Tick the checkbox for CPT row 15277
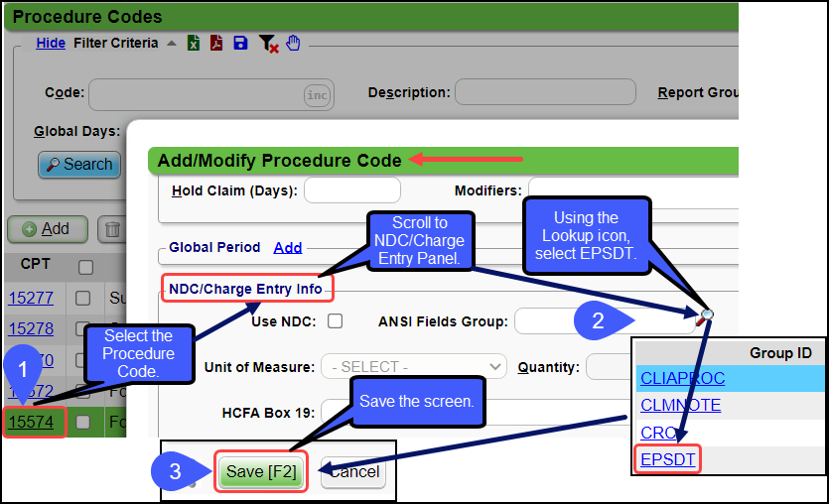The width and height of the screenshot is (829, 504). click(83, 297)
